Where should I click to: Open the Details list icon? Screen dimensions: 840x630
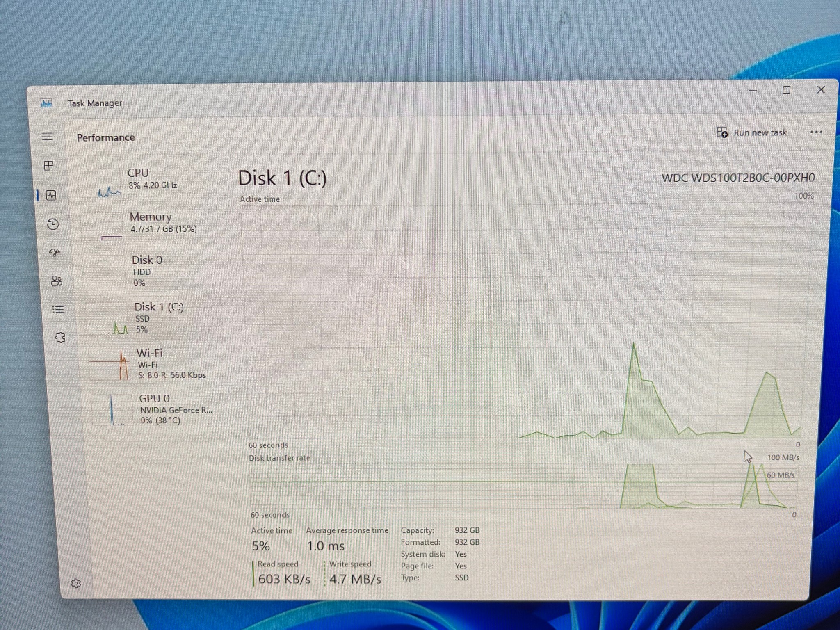(58, 309)
